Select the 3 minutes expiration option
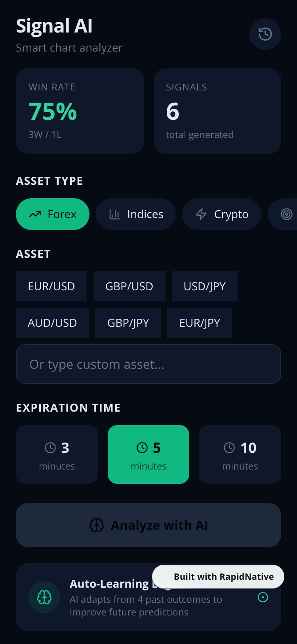This screenshot has width=297, height=644. click(57, 454)
